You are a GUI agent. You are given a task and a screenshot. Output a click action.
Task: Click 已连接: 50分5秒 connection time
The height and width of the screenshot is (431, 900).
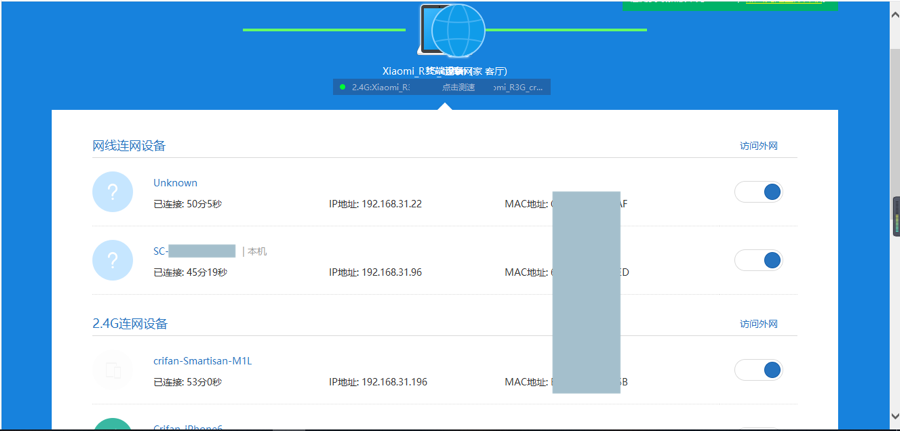pos(187,204)
